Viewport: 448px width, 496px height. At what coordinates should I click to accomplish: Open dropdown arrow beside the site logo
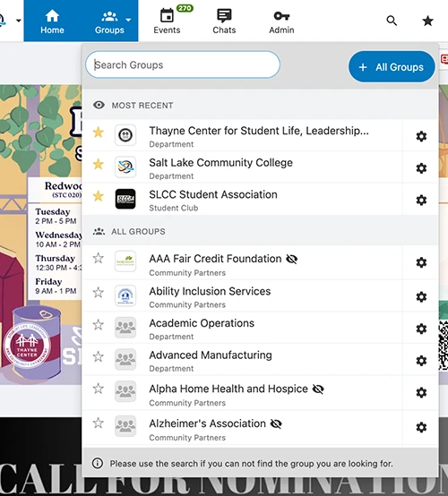(x=19, y=21)
